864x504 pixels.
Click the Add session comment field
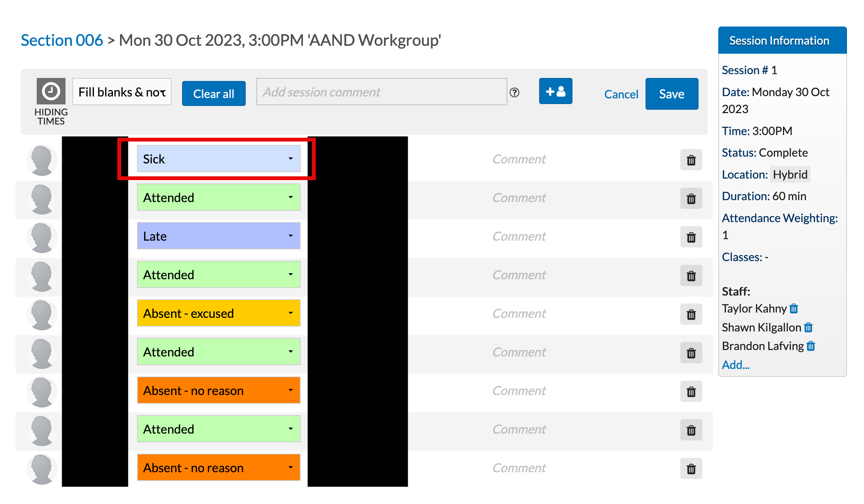[381, 92]
